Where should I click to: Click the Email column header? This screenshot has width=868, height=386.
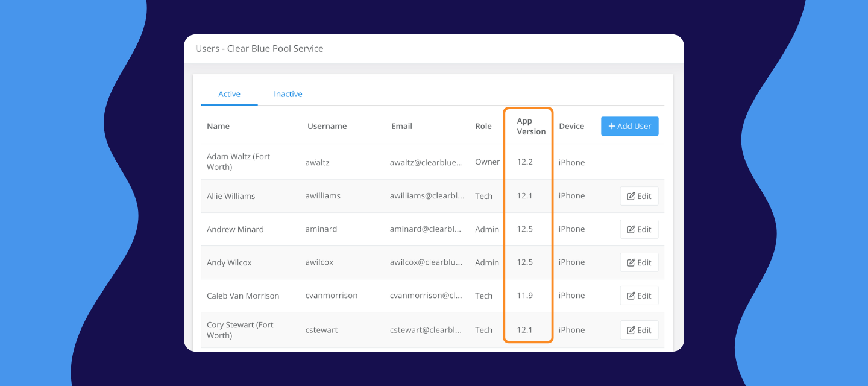coord(402,126)
